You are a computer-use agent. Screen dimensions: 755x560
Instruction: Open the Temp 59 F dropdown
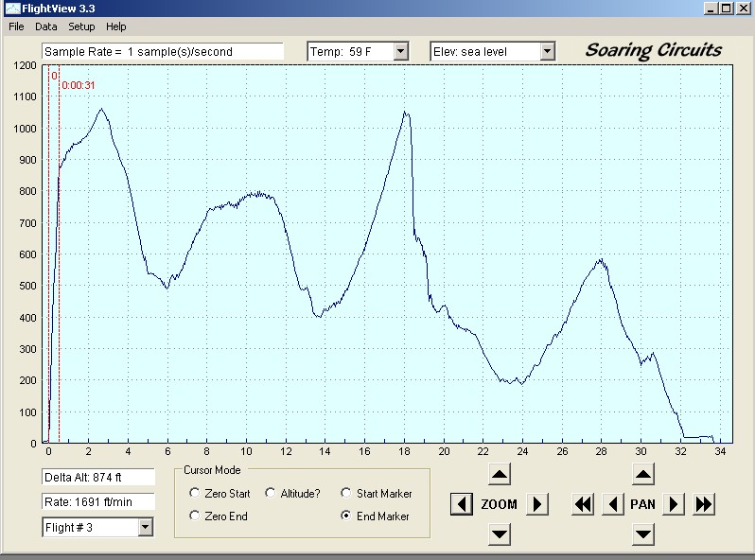pos(400,51)
